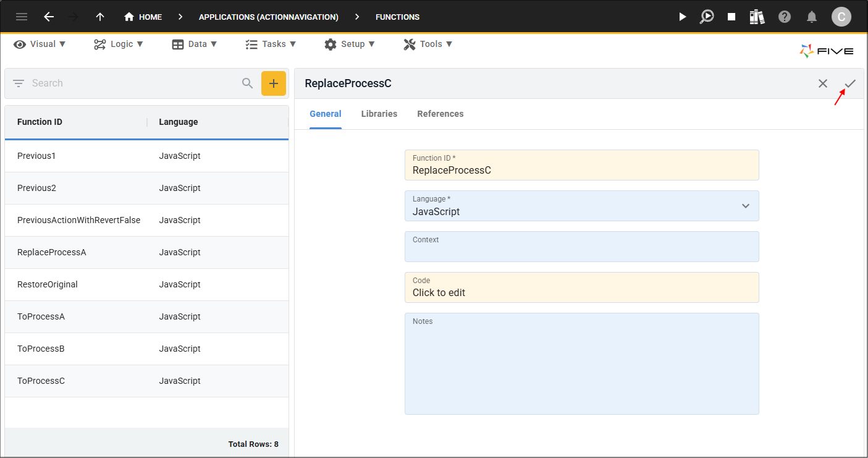
Task: Click the Code field to edit
Action: (582, 287)
